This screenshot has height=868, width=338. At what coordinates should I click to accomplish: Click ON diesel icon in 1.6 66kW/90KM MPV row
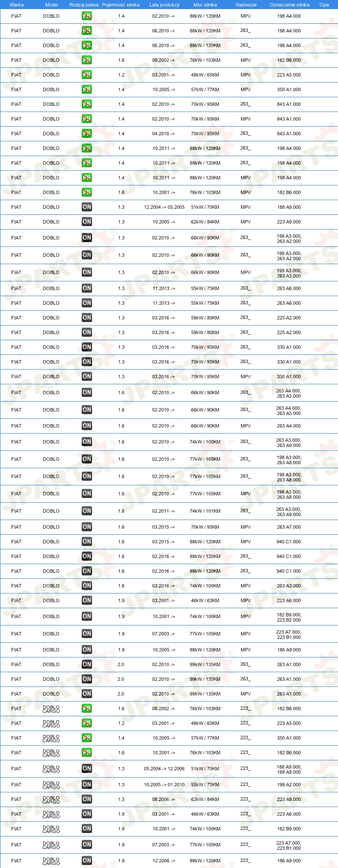[x=87, y=426]
